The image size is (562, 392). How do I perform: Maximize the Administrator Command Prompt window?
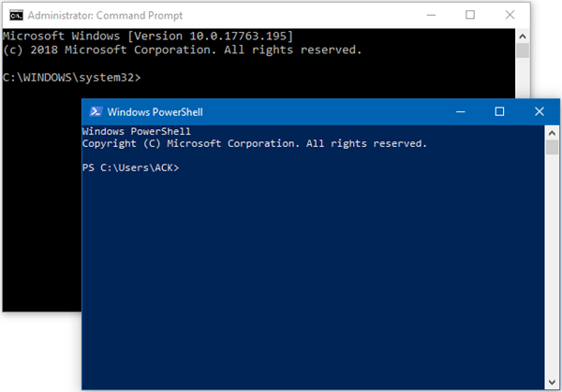(x=470, y=15)
